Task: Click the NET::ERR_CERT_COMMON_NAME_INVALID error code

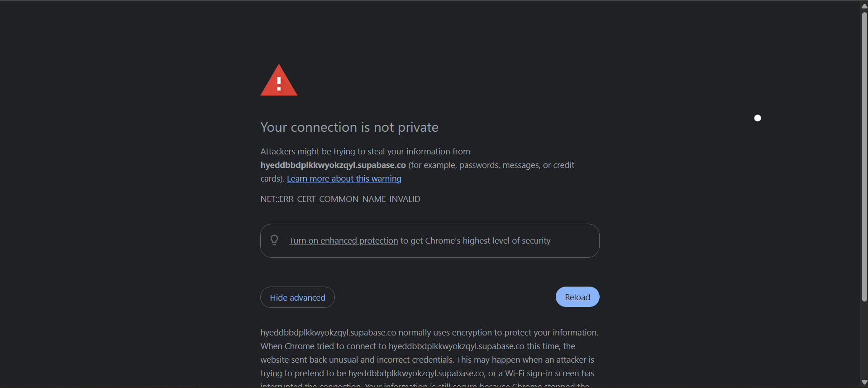Action: click(x=340, y=199)
